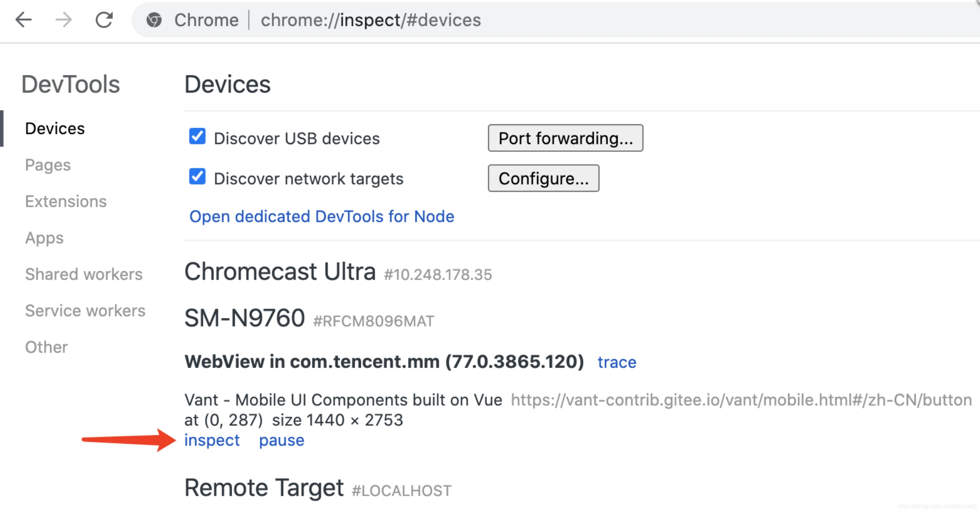The width and height of the screenshot is (980, 513).
Task: Open Service workers section
Action: click(85, 311)
